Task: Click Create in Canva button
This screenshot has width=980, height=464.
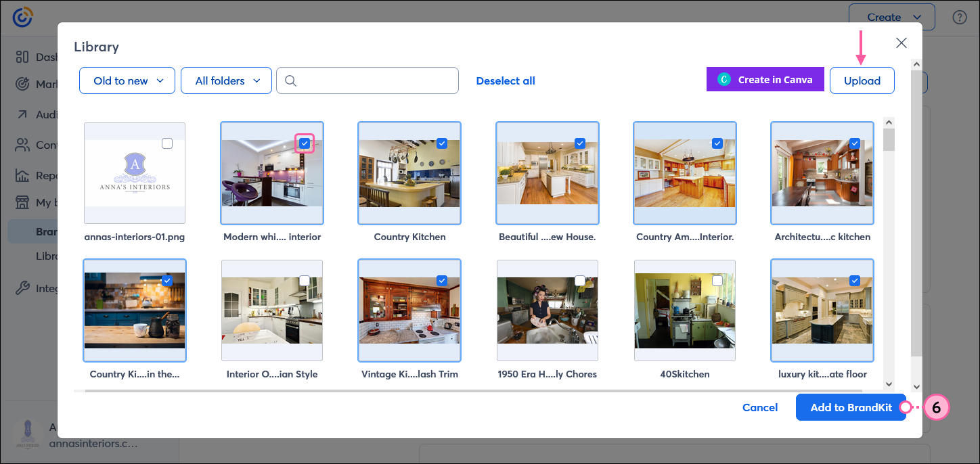Action: click(765, 80)
